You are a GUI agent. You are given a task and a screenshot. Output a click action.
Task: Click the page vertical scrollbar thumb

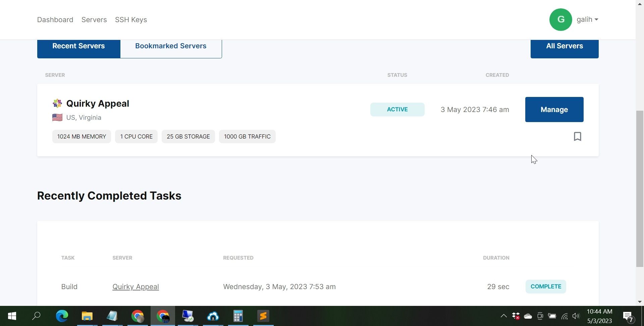pyautogui.click(x=640, y=189)
